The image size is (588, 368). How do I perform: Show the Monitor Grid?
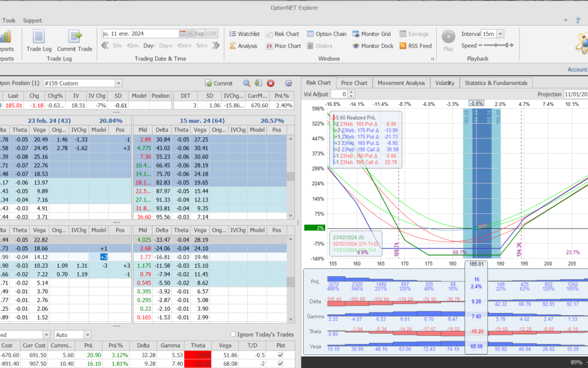point(371,34)
